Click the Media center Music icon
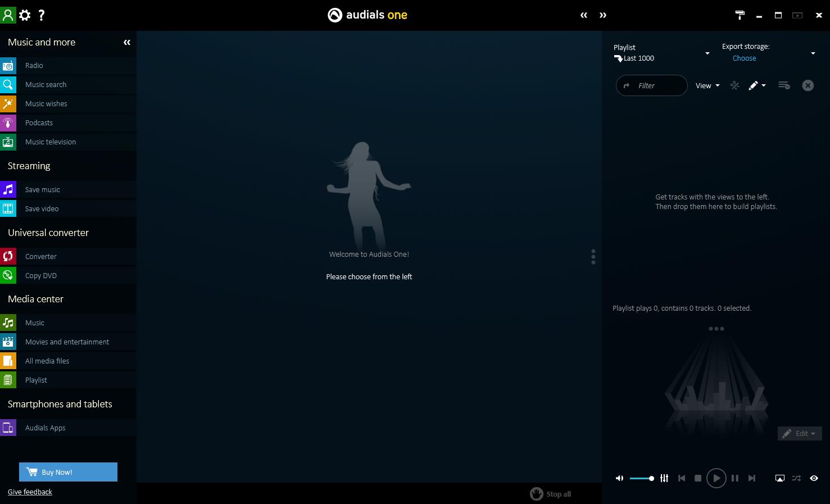 8,323
